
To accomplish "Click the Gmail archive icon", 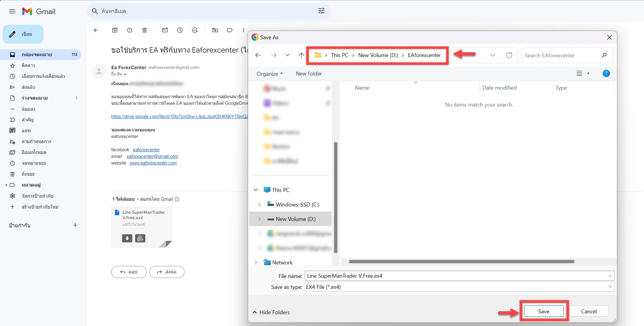I will pyautogui.click(x=115, y=30).
